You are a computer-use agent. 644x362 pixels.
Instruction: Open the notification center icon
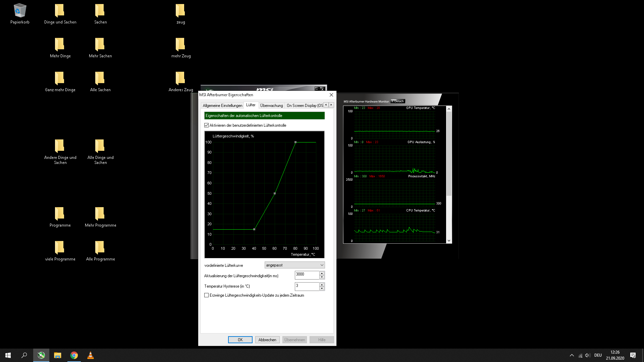coord(633,355)
